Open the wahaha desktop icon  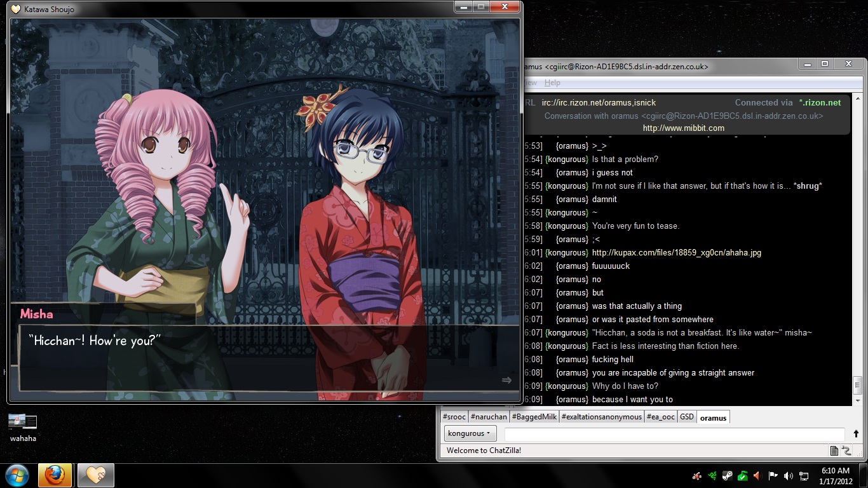pyautogui.click(x=23, y=428)
